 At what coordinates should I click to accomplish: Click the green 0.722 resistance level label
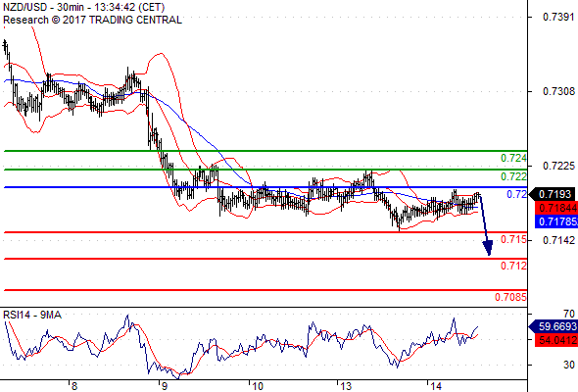pyautogui.click(x=513, y=176)
